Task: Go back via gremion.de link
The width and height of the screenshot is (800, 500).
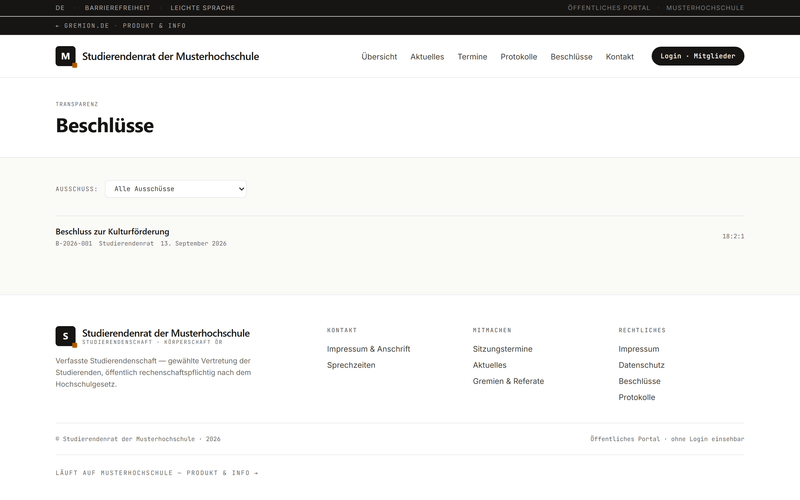Action: point(82,26)
